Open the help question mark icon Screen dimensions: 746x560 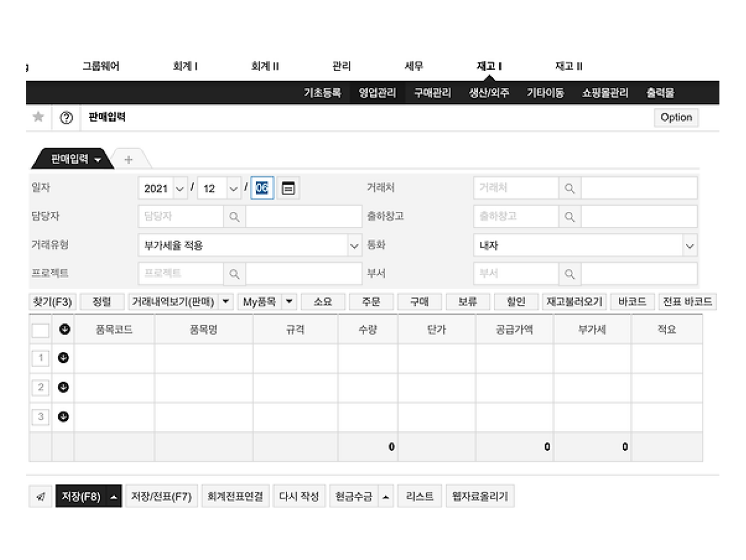click(x=67, y=118)
